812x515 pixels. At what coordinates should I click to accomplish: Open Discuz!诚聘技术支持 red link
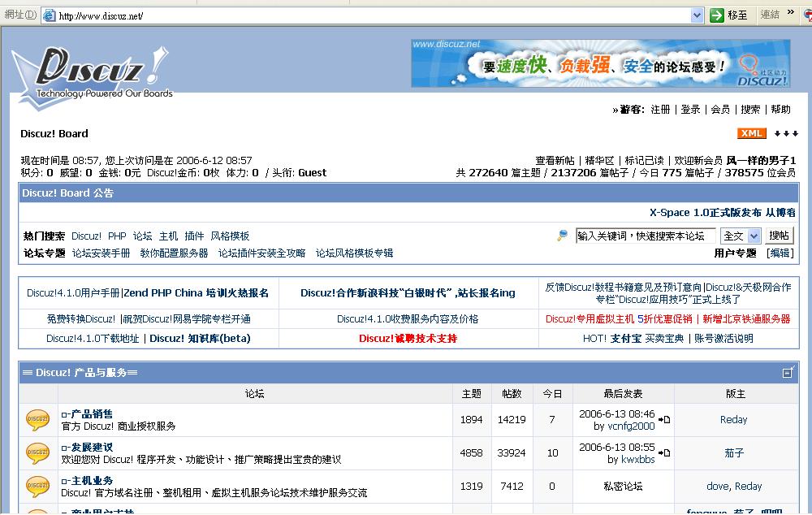(x=408, y=339)
